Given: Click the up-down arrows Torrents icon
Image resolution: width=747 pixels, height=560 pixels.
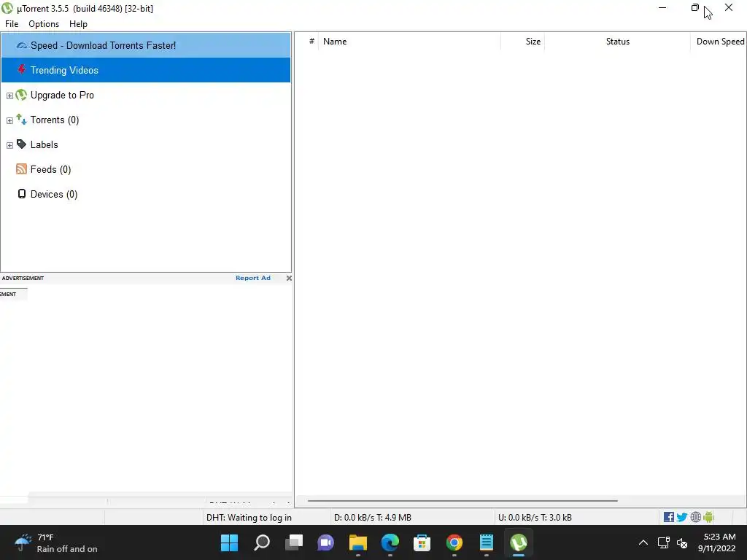Looking at the screenshot, I should click(x=21, y=119).
